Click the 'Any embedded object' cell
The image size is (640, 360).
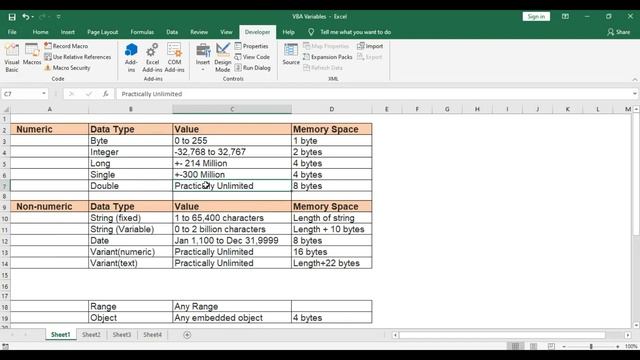232,318
